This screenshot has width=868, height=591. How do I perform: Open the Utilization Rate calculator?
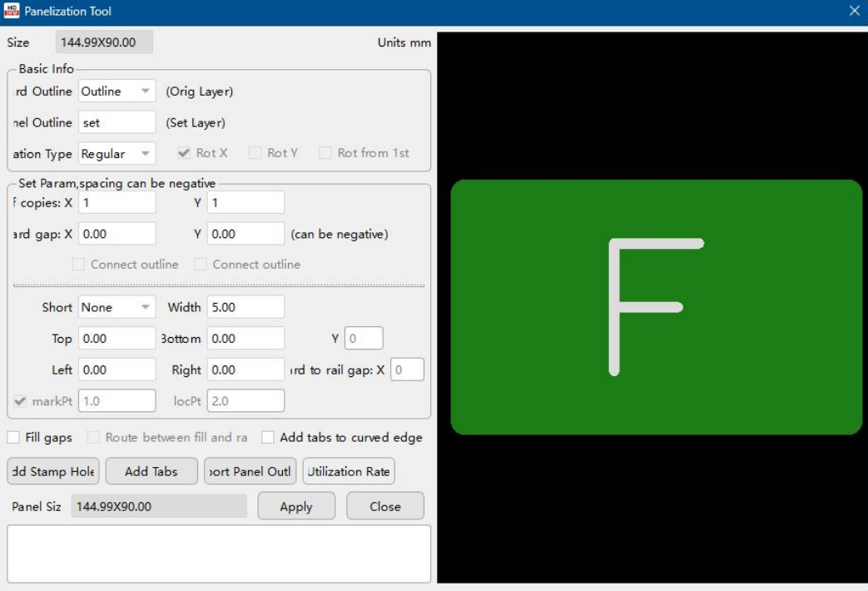(349, 472)
